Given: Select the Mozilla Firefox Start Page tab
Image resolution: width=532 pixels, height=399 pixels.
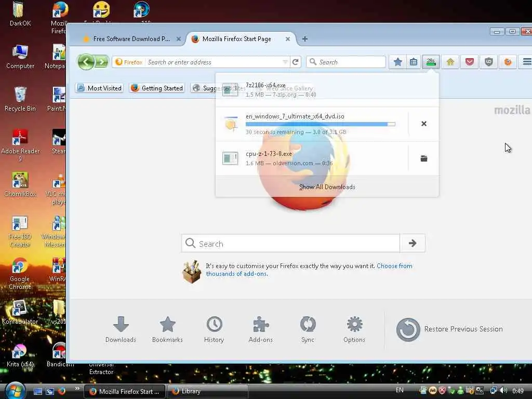Looking at the screenshot, I should [236, 39].
